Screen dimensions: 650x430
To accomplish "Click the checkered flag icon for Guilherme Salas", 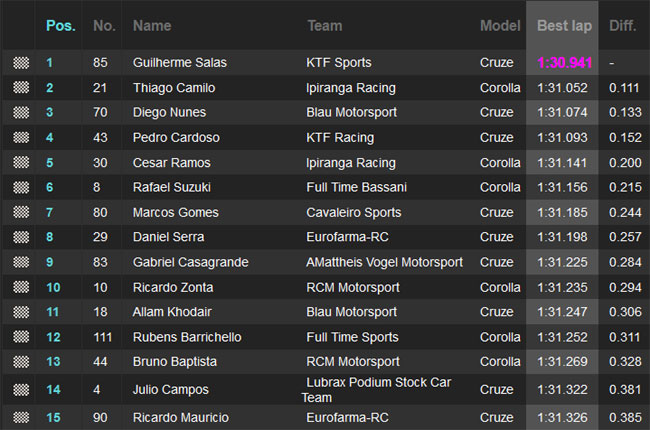I will (21, 63).
